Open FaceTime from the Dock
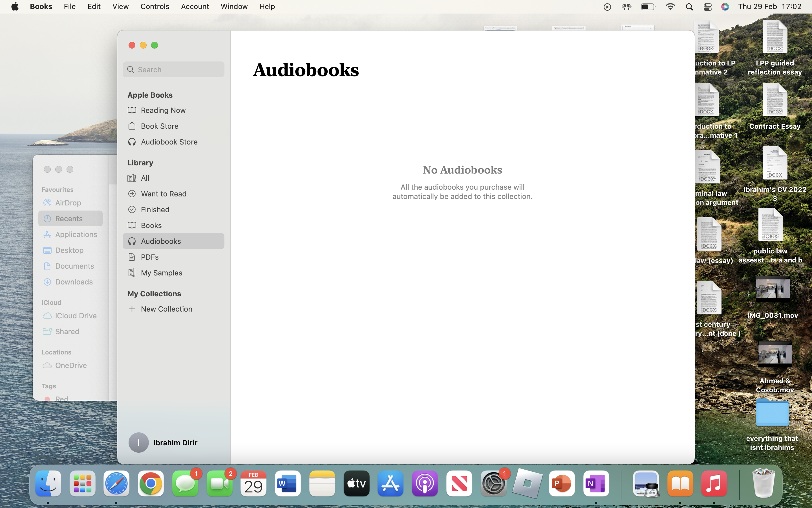 [x=219, y=484]
